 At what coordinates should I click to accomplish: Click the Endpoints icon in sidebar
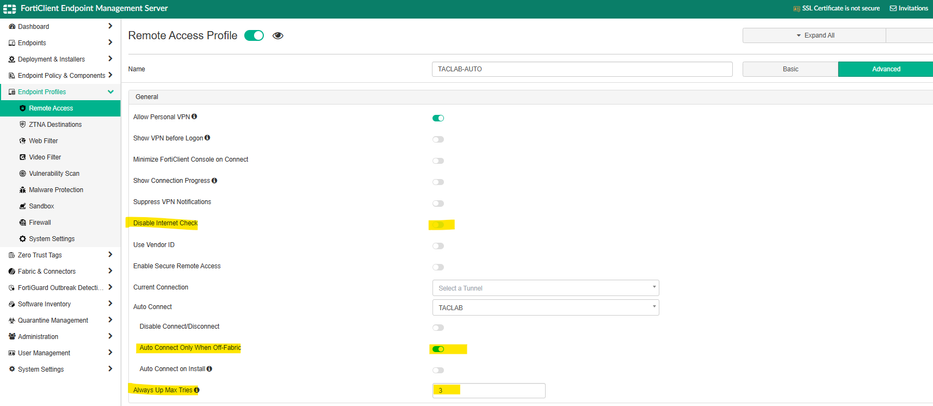(x=12, y=43)
